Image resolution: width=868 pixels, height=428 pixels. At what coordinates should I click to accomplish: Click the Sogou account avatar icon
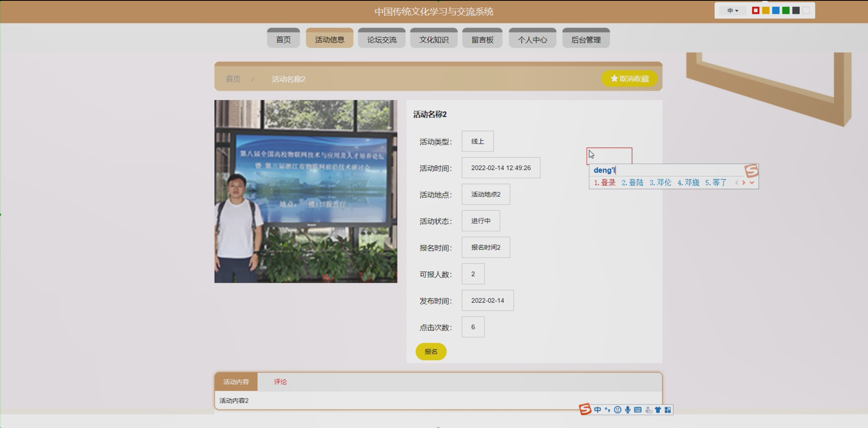pyautogui.click(x=648, y=410)
